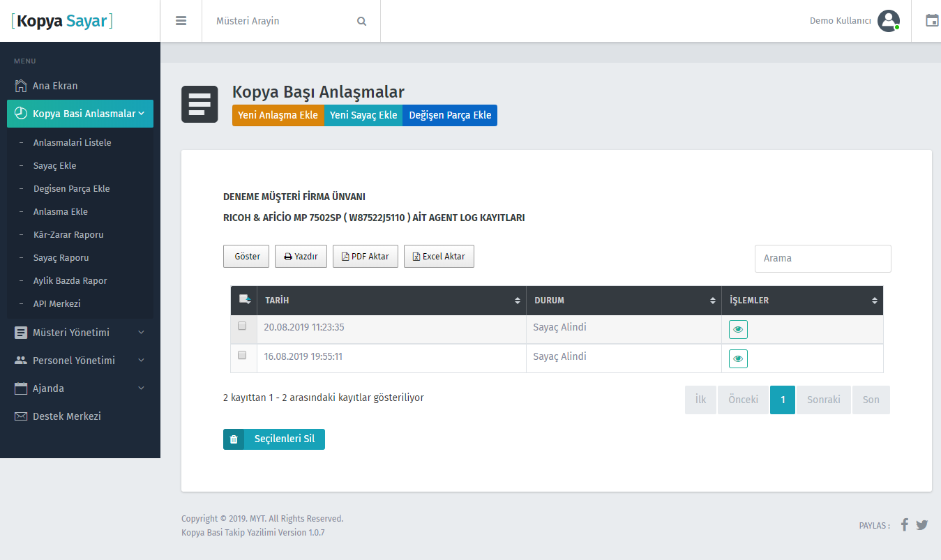Viewport: 941px width, 560px height.
Task: View log entry dated 20.08.2019 via eye icon
Action: 738,330
